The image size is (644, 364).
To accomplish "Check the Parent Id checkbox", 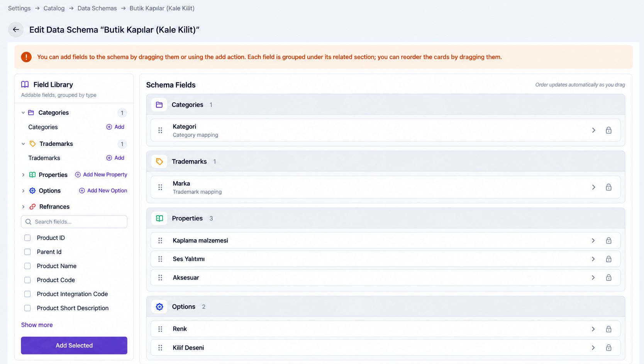I will coord(27,252).
